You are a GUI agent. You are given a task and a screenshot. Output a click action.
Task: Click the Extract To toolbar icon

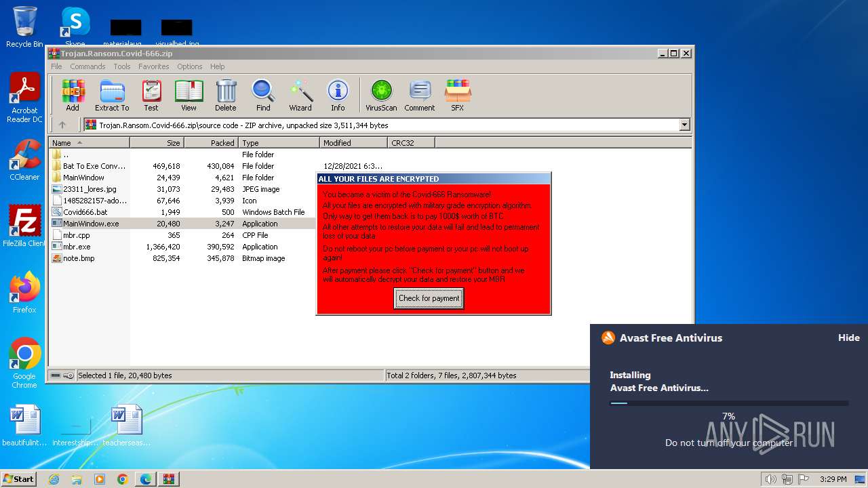point(112,96)
